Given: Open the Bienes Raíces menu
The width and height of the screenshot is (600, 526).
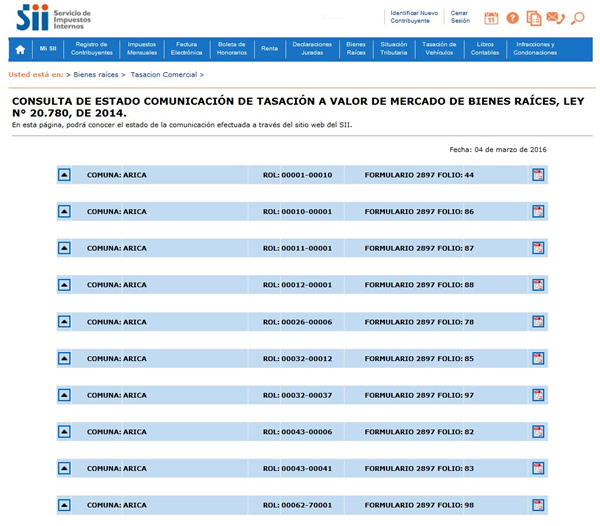Looking at the screenshot, I should point(355,49).
